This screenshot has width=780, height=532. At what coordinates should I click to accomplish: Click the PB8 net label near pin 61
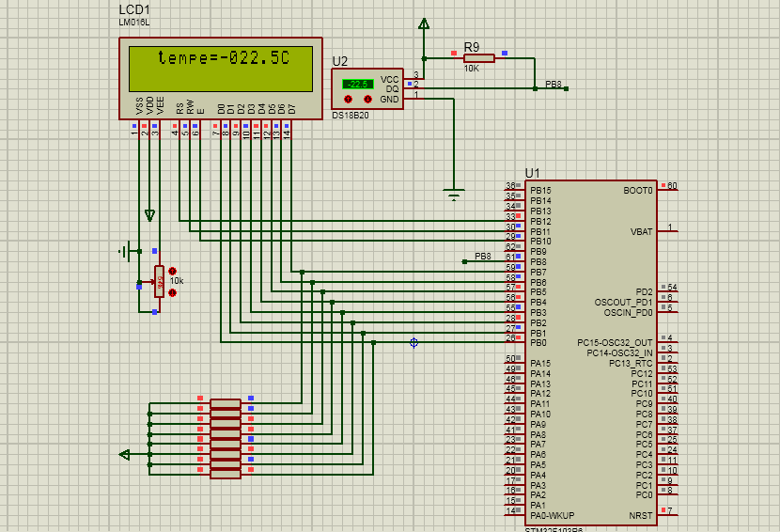coord(482,257)
